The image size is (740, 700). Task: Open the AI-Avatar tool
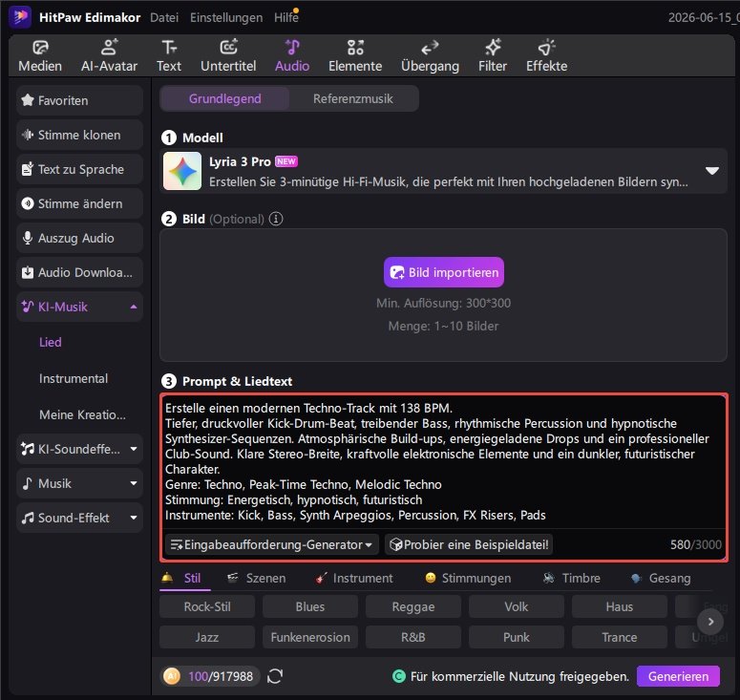[109, 55]
